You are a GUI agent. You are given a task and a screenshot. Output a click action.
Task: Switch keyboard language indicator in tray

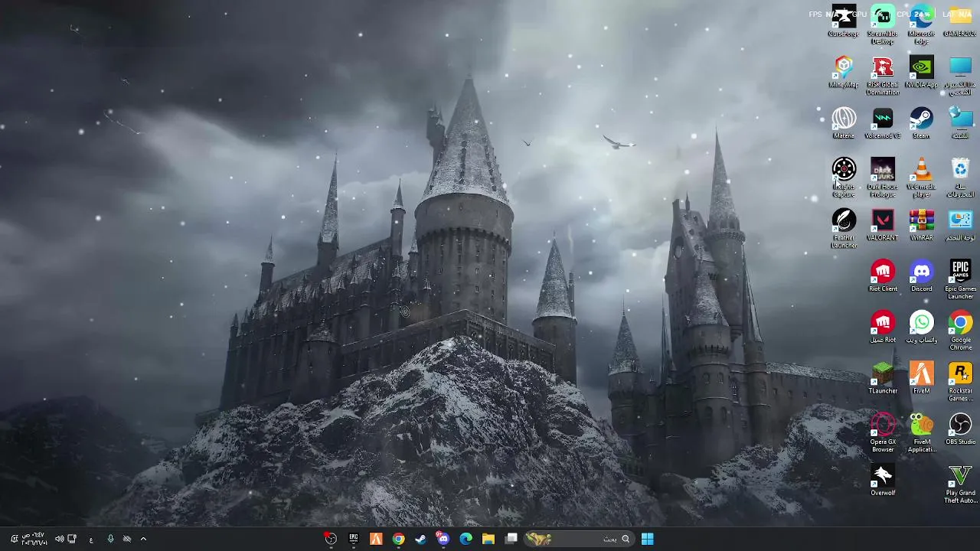pos(91,539)
